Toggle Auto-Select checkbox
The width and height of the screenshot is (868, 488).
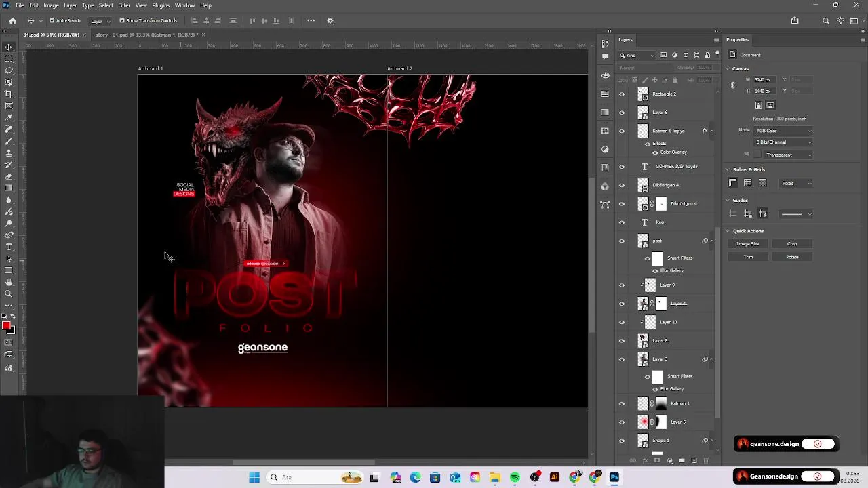52,21
